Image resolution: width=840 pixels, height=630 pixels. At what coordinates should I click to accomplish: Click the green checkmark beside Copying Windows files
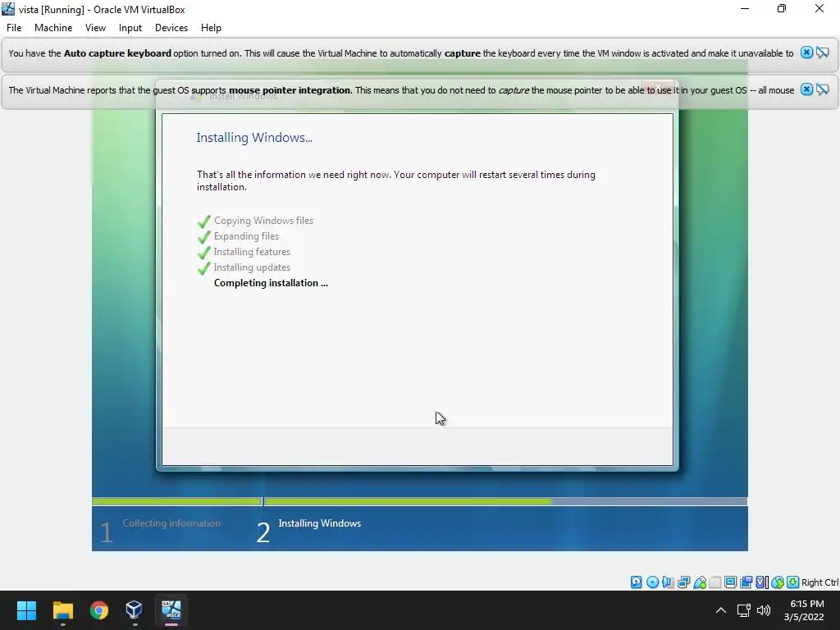[x=203, y=221]
